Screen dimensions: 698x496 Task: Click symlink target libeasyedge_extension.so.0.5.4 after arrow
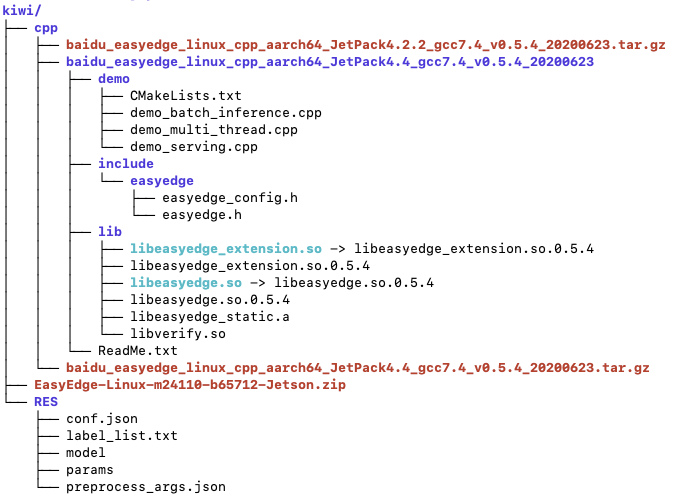pos(474,249)
